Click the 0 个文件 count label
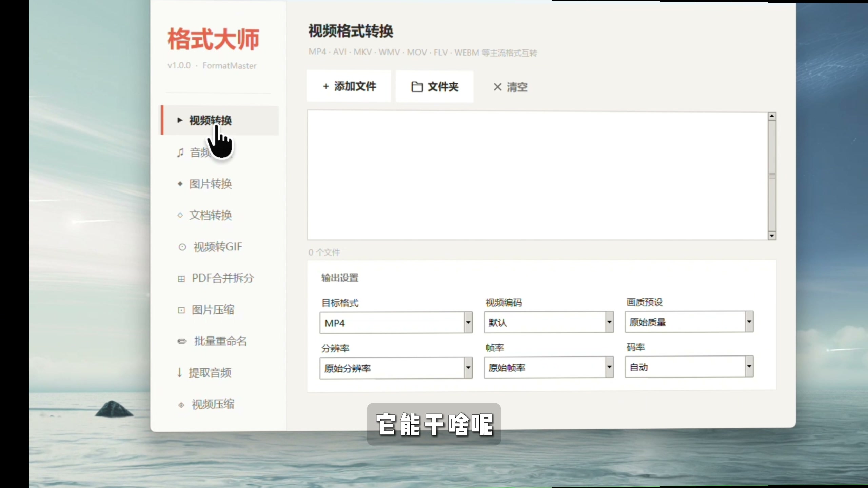The width and height of the screenshot is (868, 488). point(324,252)
